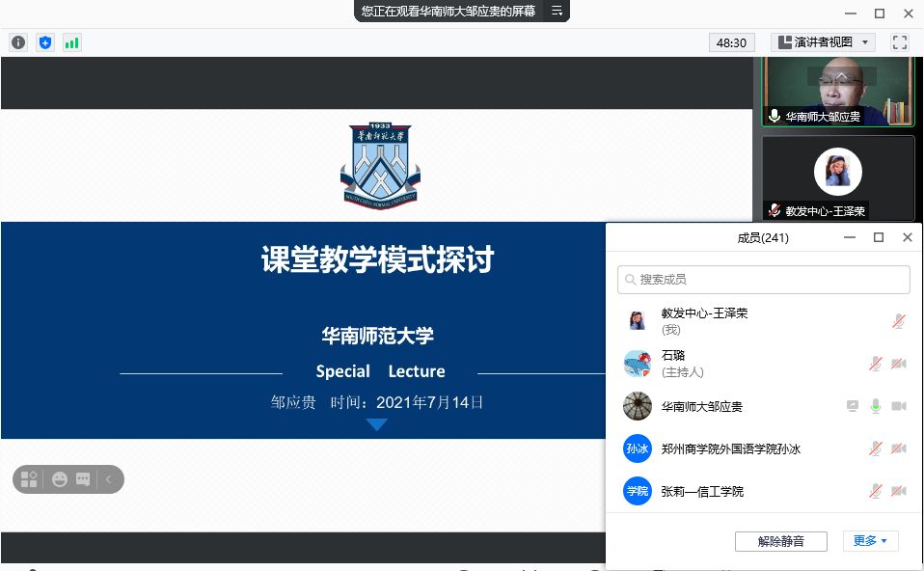Click the blue 学院 avatar

[637, 491]
